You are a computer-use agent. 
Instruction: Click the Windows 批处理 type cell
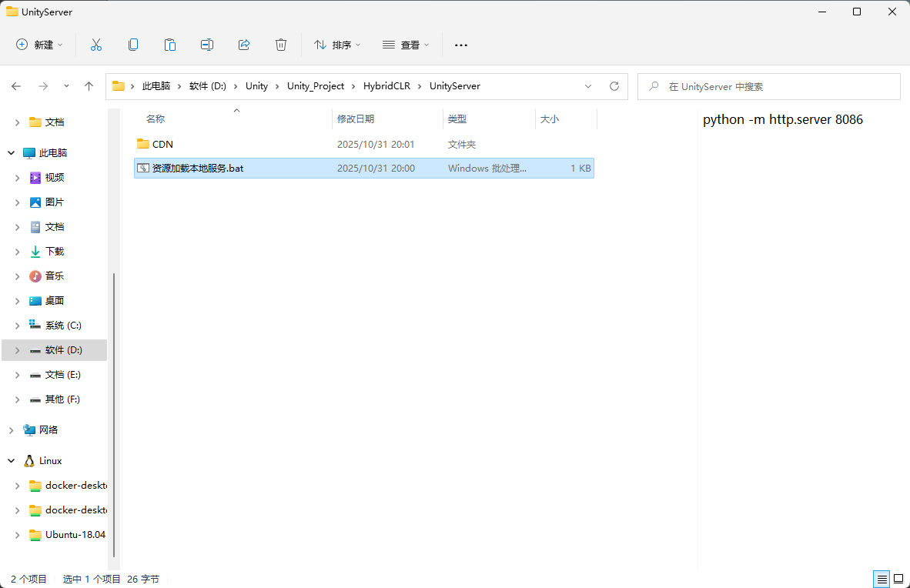coord(487,169)
